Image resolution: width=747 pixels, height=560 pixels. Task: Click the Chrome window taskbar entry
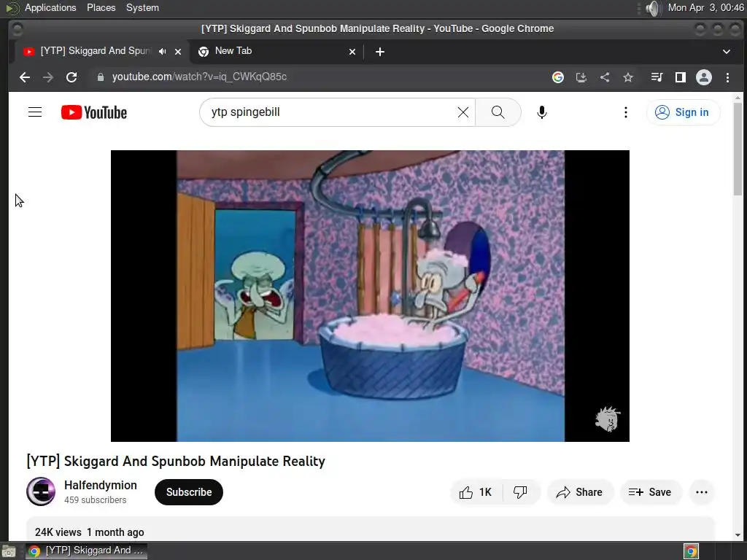click(x=86, y=551)
